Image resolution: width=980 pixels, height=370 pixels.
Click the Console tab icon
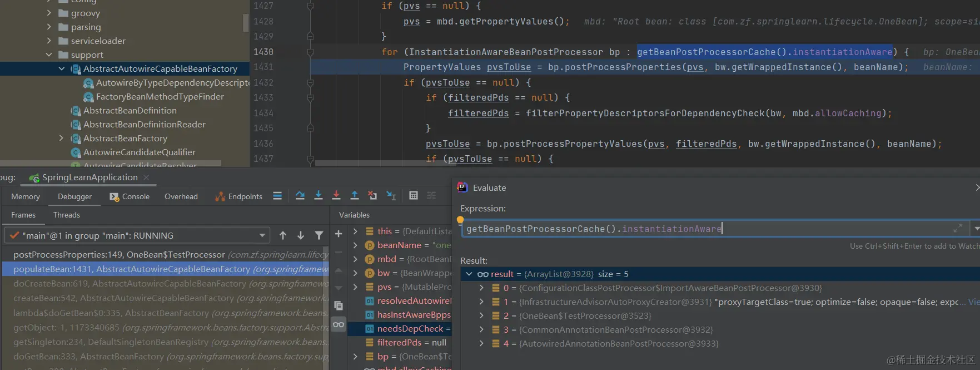point(115,196)
